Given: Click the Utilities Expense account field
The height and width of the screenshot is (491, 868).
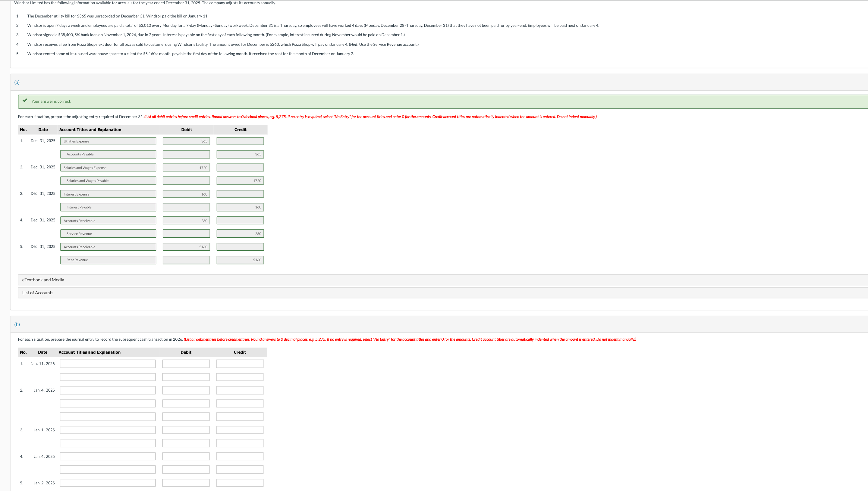Looking at the screenshot, I should pos(108,141).
